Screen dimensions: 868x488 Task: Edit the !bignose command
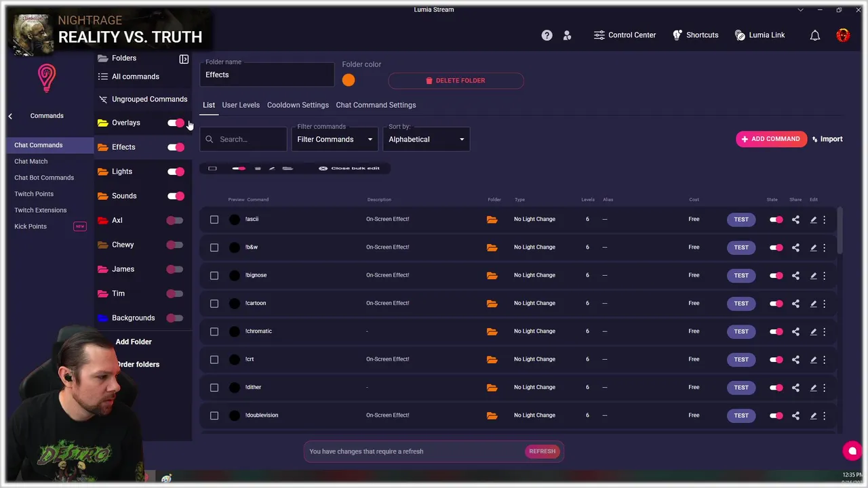[813, 276]
